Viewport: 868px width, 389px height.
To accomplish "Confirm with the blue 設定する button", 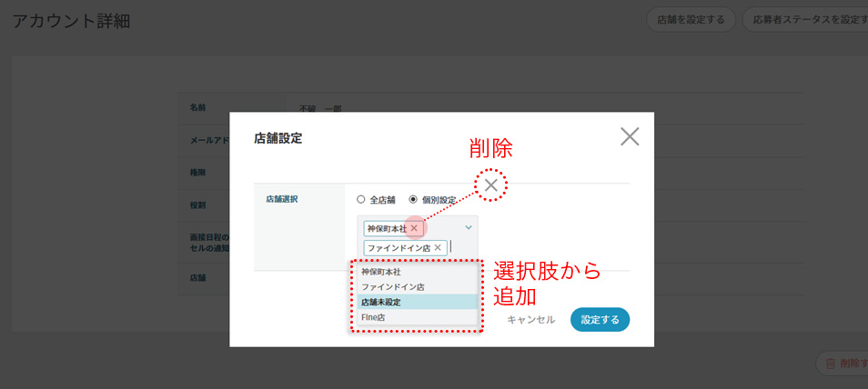I will click(600, 320).
